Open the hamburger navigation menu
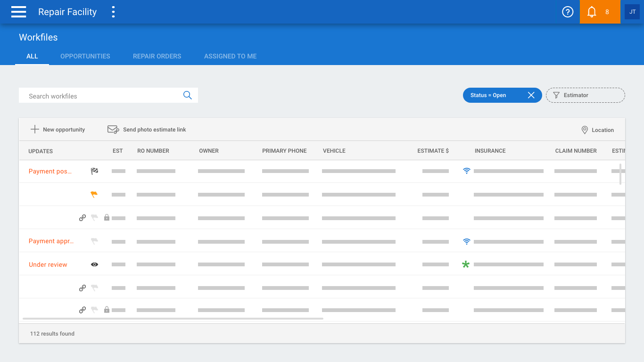 pyautogui.click(x=19, y=12)
